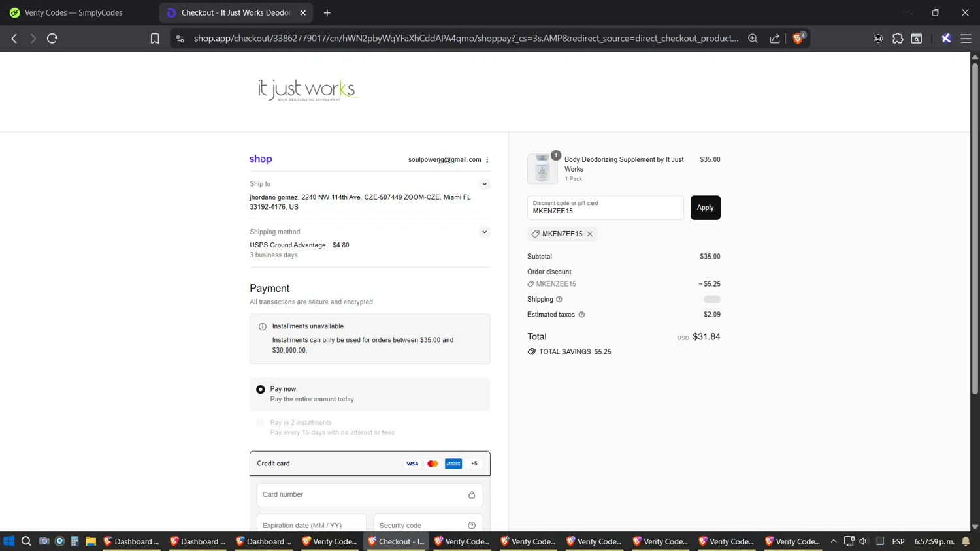
Task: Switch to the Checkout window in taskbar
Action: [x=396, y=541]
